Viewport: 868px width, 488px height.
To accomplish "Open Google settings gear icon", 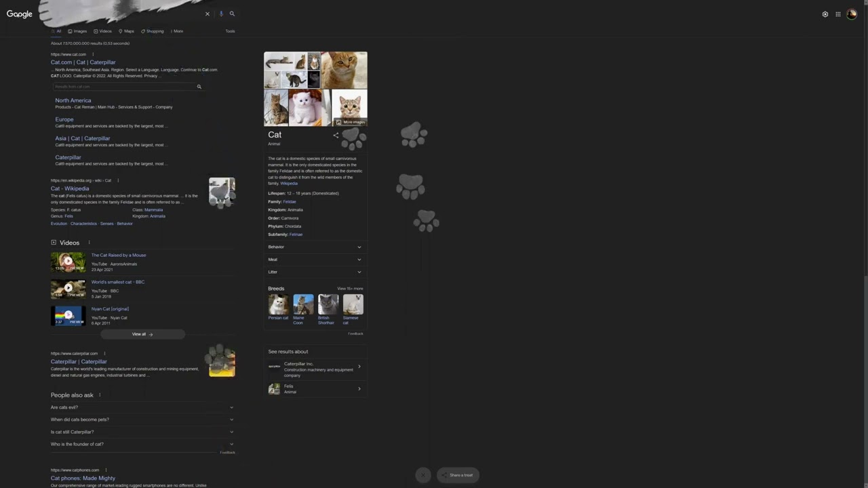I will coord(825,14).
